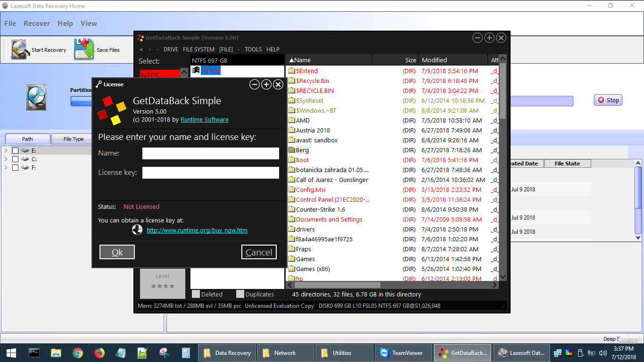Image resolution: width=644 pixels, height=362 pixels.
Task: Click the Modified column header
Action: pos(453,60)
